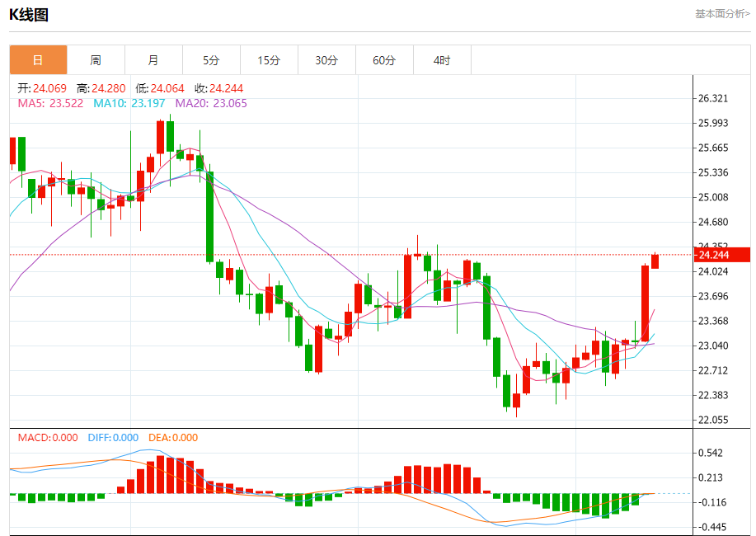Click the MA5: 23.522 indicator label
This screenshot has height=536, width=756.
coord(50,103)
